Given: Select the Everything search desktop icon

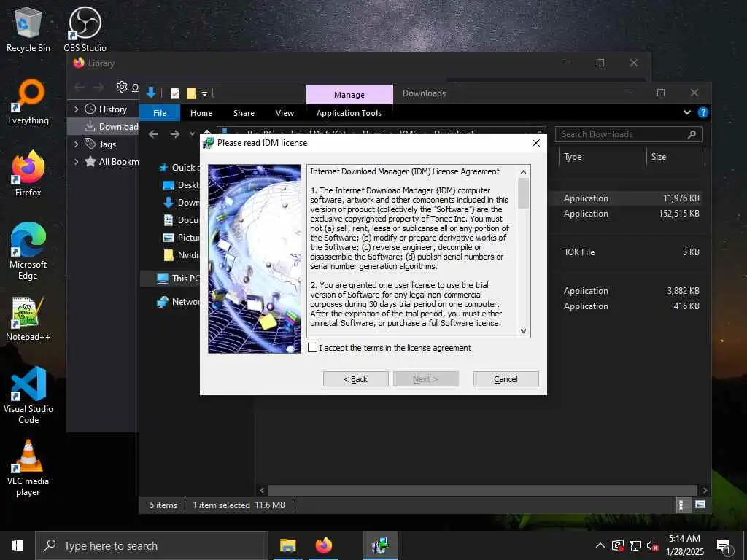Looking at the screenshot, I should tap(28, 102).
